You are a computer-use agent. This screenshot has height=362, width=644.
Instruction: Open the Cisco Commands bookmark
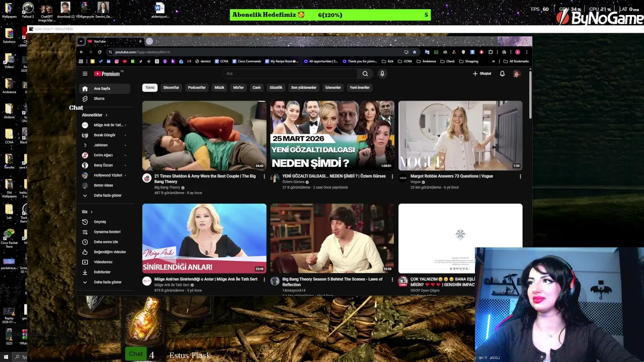click(247, 61)
